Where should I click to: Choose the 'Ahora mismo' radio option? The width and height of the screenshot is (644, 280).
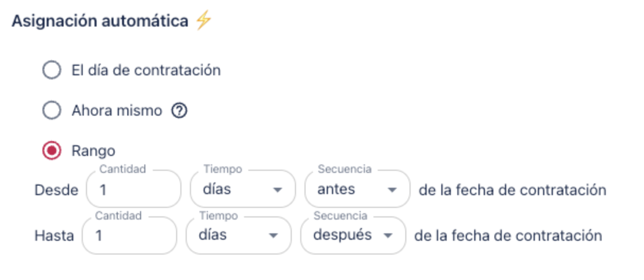pos(51,111)
